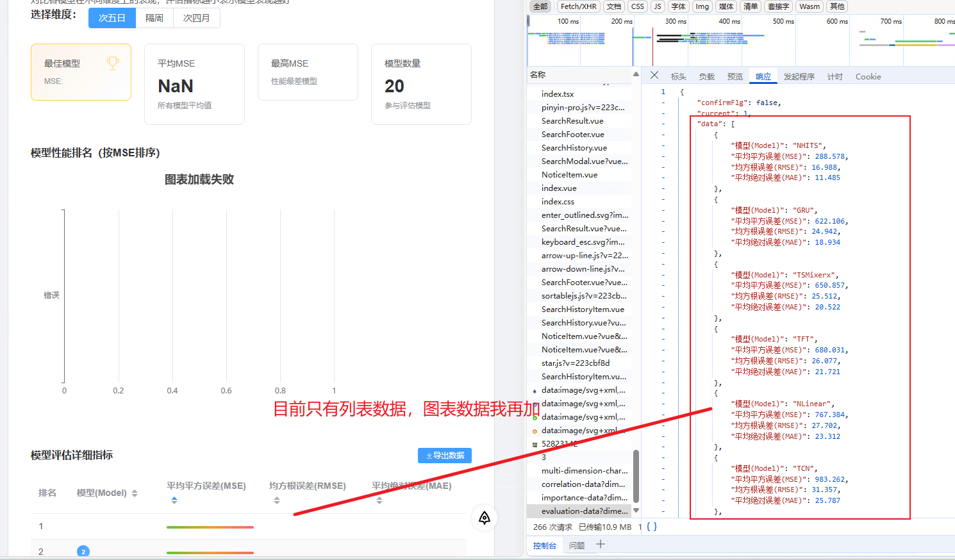
Task: Select evaluation-data request in the list
Action: click(x=584, y=511)
